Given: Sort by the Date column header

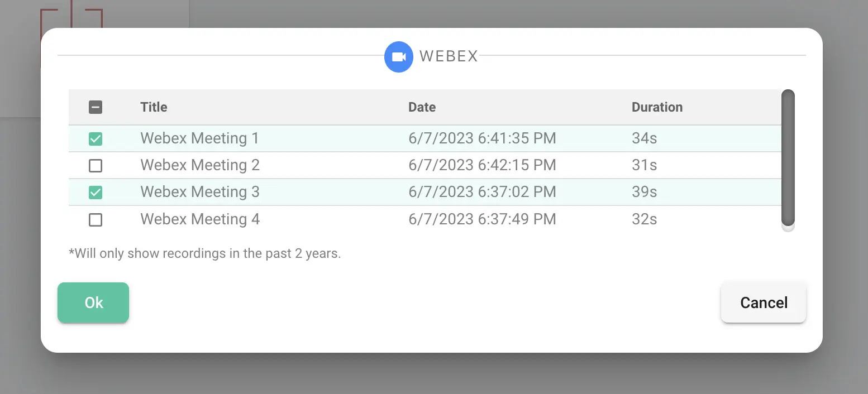Looking at the screenshot, I should tap(422, 107).
